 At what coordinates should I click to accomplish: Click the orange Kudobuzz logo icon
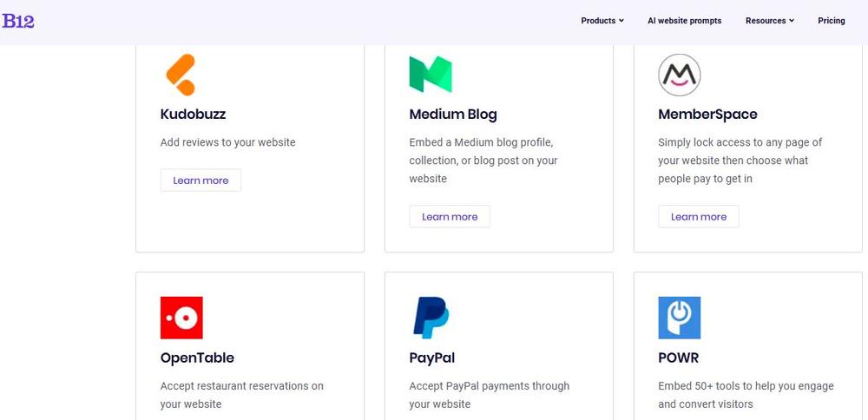coord(181,75)
